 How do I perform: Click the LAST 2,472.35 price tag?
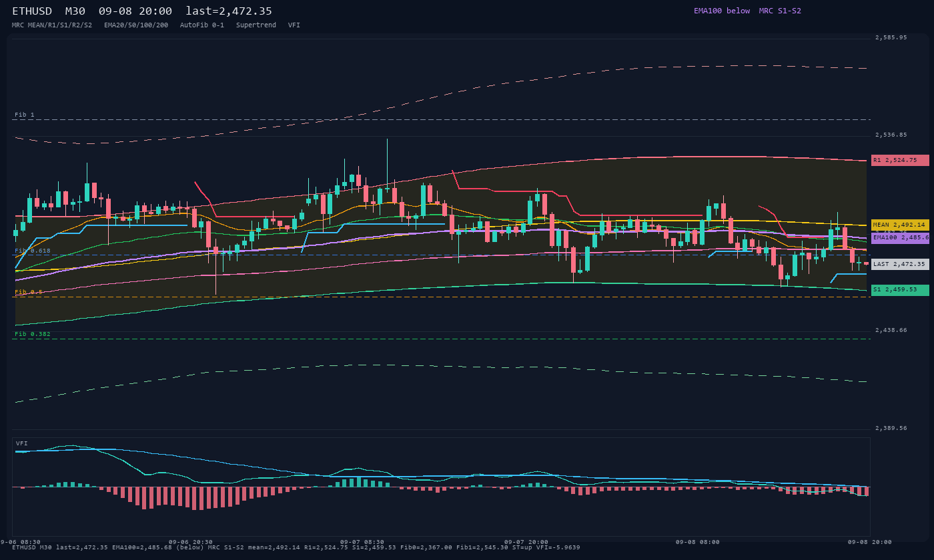tap(900, 264)
